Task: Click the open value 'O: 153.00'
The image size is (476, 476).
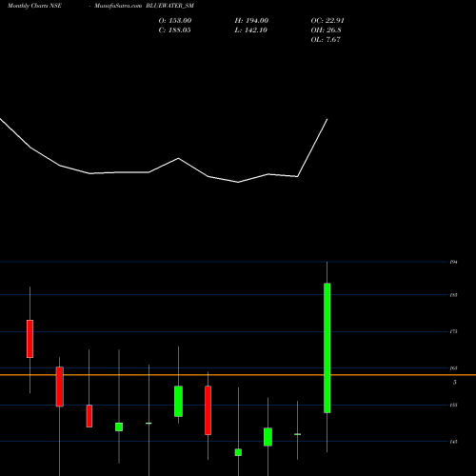Action: (175, 21)
